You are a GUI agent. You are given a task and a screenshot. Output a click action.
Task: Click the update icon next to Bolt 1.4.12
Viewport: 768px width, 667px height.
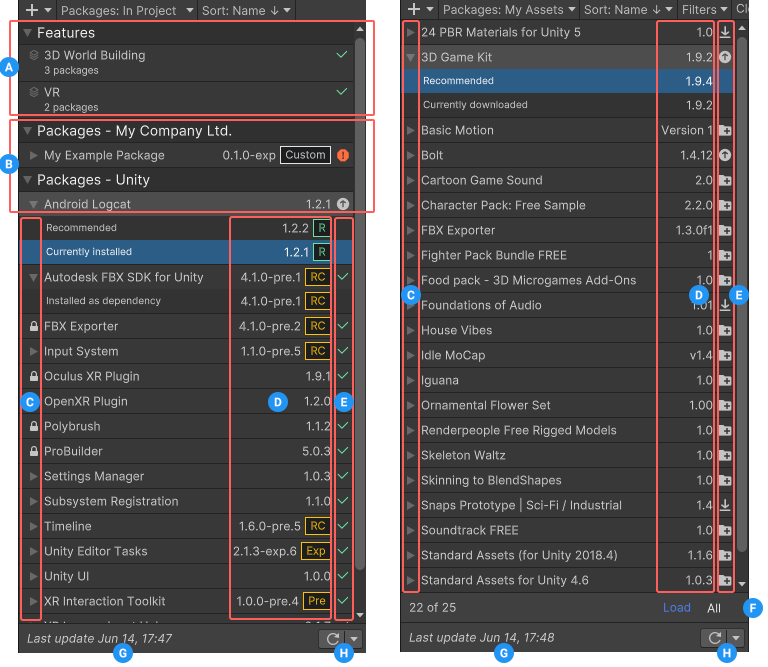tap(725, 156)
